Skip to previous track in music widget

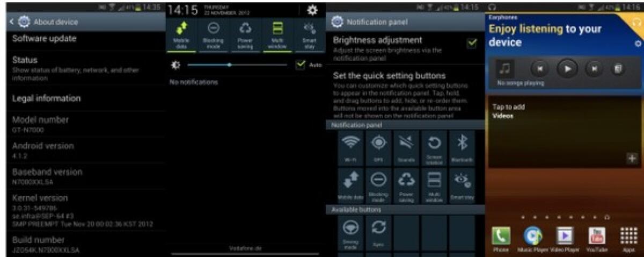coord(541,69)
